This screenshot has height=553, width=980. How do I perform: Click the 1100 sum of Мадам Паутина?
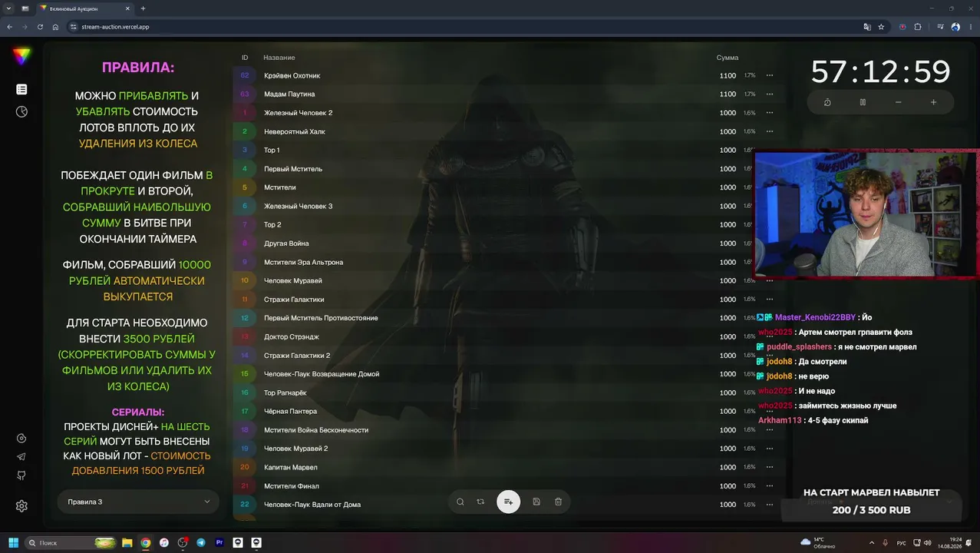tap(728, 94)
